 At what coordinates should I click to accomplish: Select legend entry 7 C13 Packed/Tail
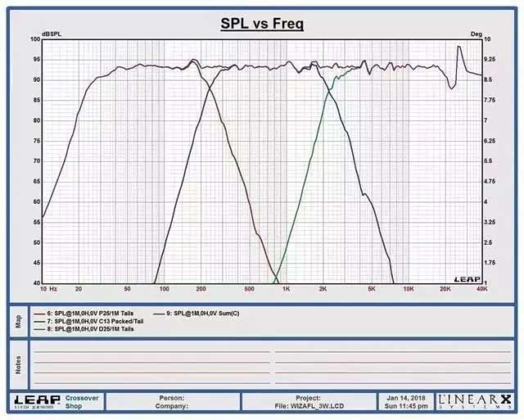point(98,321)
